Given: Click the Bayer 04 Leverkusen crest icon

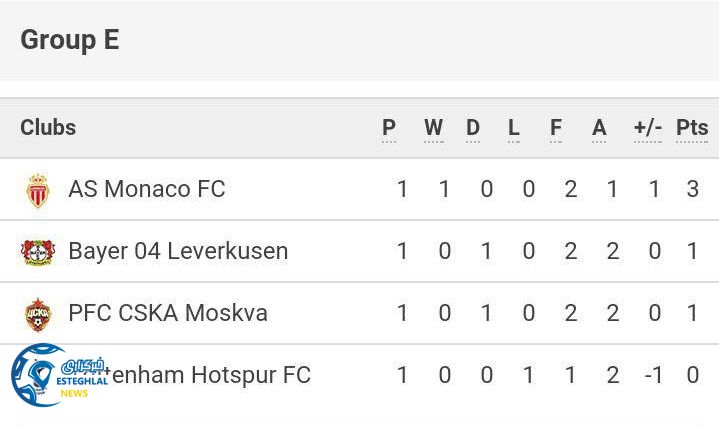Looking at the screenshot, I should point(38,252).
